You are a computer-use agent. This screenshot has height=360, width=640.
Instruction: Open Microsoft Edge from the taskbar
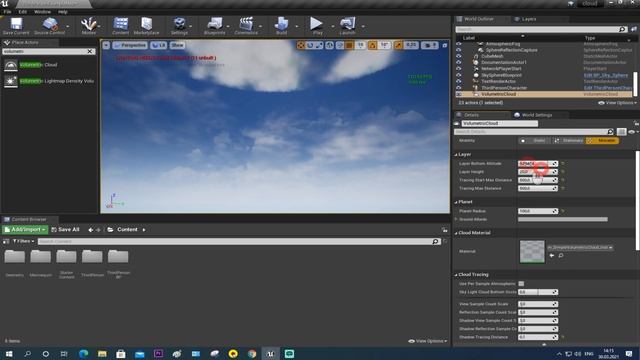pyautogui.click(x=83, y=353)
